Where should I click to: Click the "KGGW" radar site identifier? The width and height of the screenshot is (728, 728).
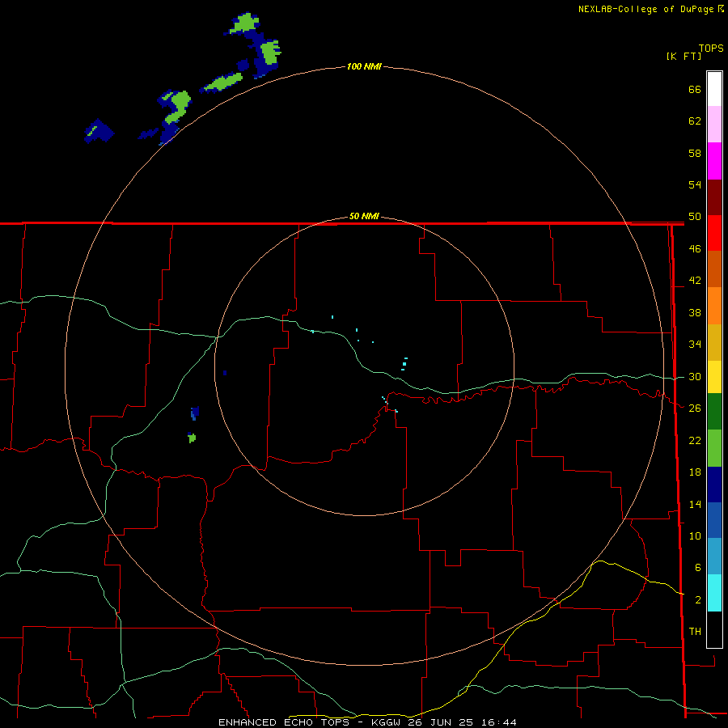(387, 722)
